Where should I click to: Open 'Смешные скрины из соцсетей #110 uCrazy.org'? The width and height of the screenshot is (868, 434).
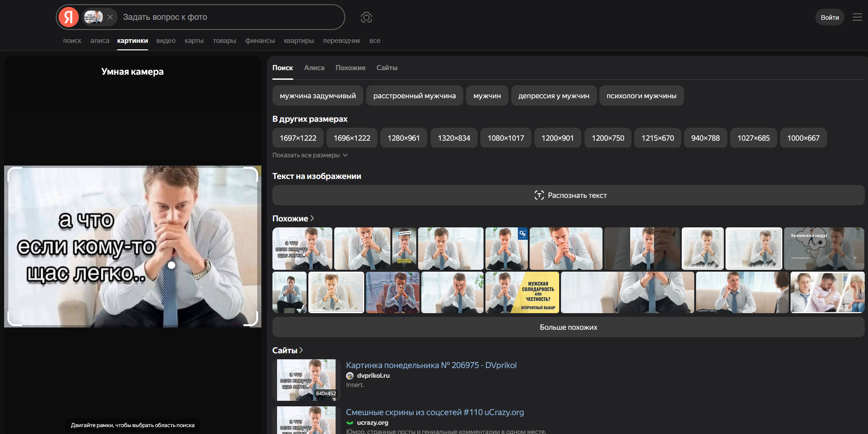[x=435, y=412]
